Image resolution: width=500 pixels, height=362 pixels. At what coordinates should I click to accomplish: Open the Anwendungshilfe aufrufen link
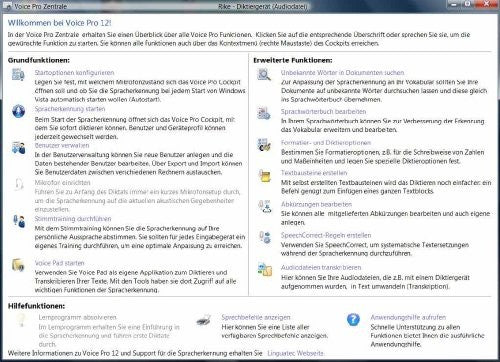pyautogui.click(x=408, y=317)
